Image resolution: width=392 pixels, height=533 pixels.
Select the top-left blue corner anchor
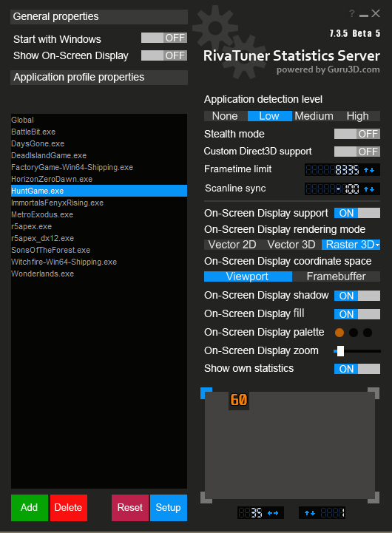tap(206, 393)
